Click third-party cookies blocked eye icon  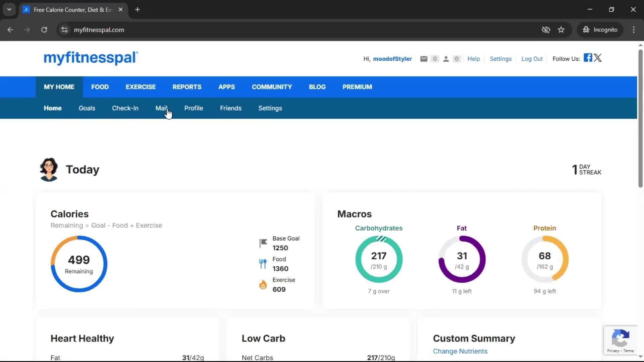546,30
